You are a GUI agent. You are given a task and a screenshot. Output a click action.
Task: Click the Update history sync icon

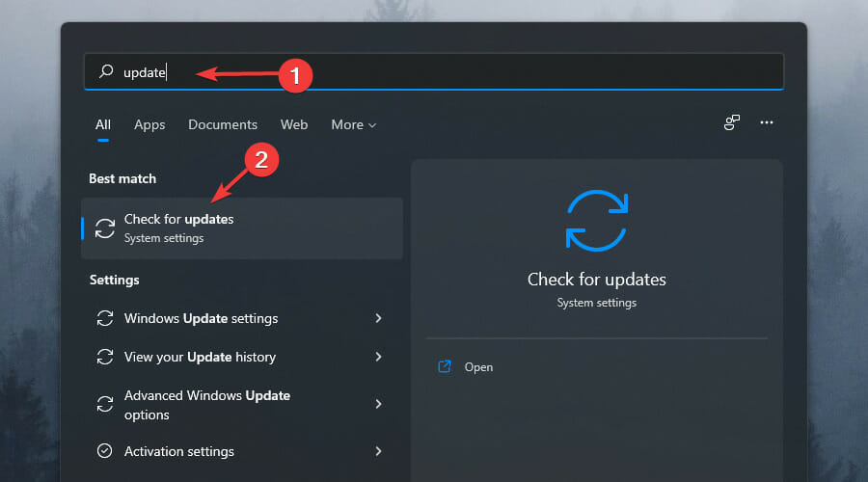[104, 357]
